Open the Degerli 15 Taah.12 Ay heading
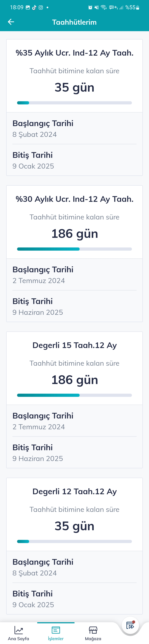The height and width of the screenshot is (644, 149). point(74,345)
